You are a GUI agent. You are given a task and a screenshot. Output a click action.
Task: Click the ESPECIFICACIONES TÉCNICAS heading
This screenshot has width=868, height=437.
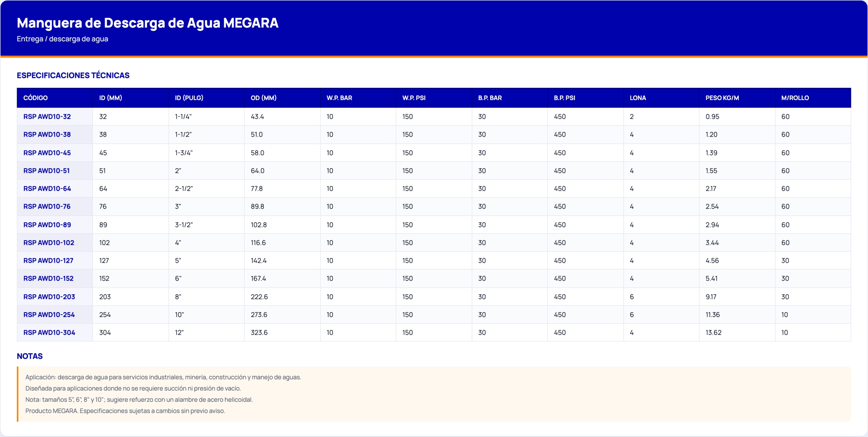(73, 75)
